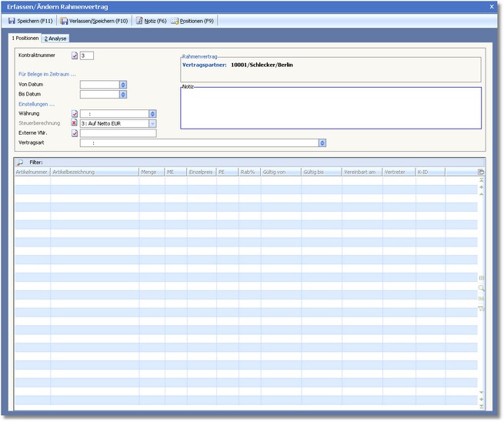Toggle the Steuerberechnung checkbox

pyautogui.click(x=75, y=123)
